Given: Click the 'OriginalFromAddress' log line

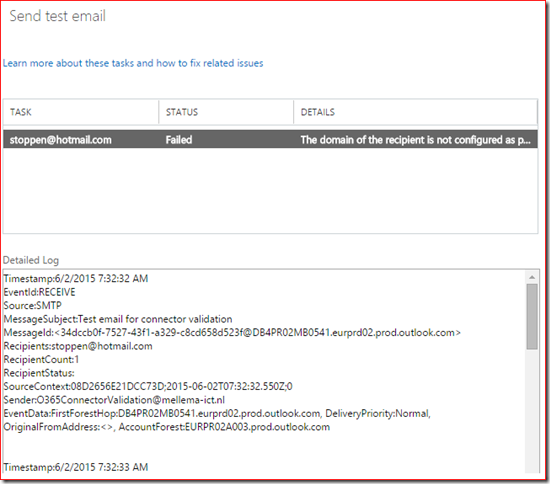Looking at the screenshot, I should pyautogui.click(x=167, y=427).
